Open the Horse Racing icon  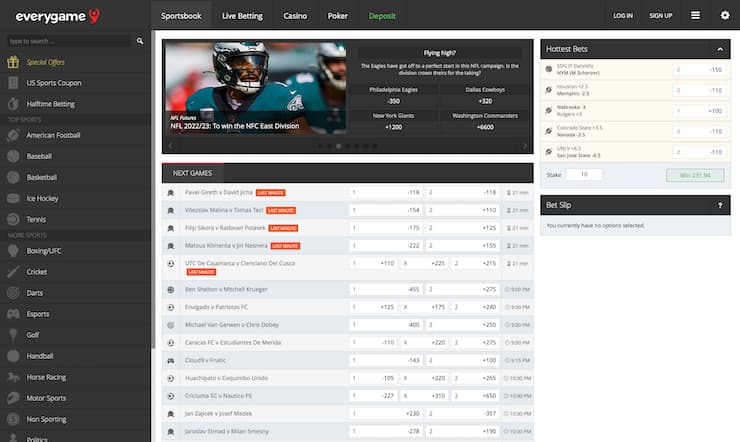pyautogui.click(x=13, y=377)
